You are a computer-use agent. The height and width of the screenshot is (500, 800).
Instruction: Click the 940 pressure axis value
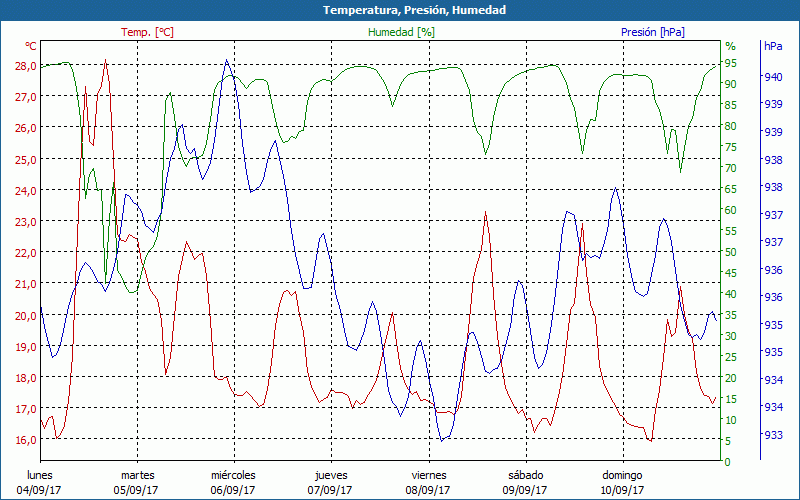point(773,77)
